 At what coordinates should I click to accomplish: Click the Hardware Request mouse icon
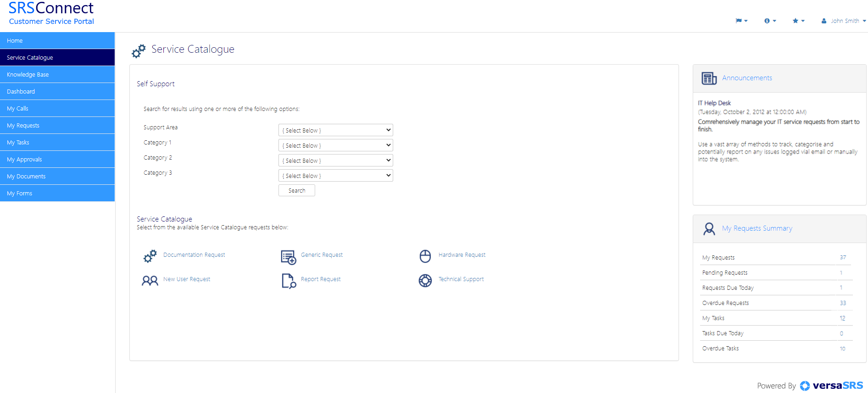pos(425,256)
